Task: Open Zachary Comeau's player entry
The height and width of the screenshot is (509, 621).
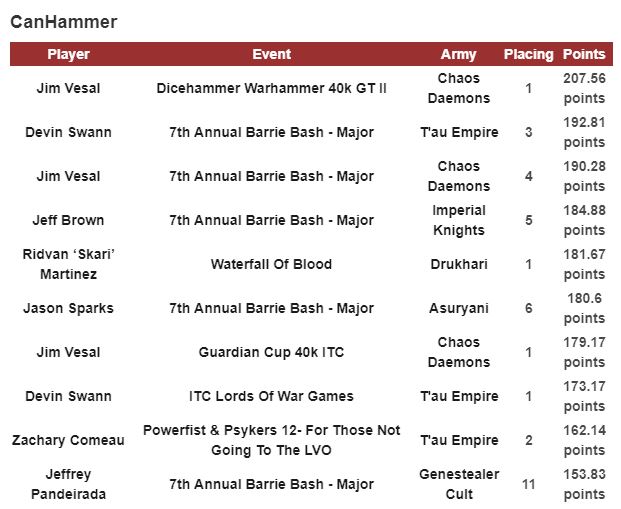Action: pyautogui.click(x=68, y=440)
